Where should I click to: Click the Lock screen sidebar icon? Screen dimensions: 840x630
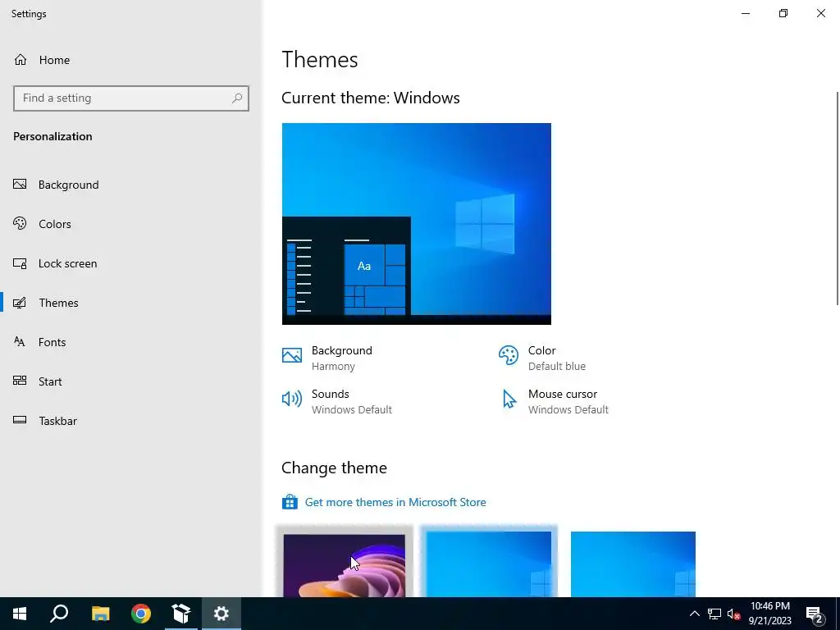pyautogui.click(x=20, y=263)
